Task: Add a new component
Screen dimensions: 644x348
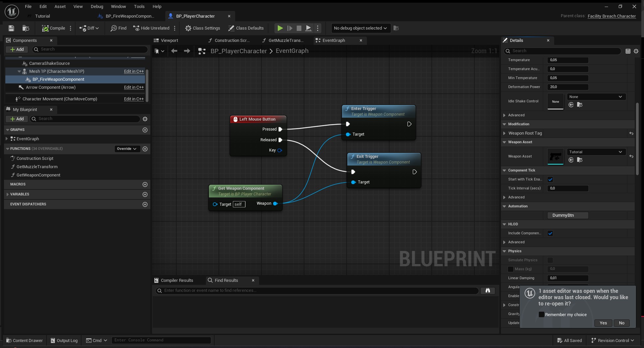Action: tap(17, 49)
